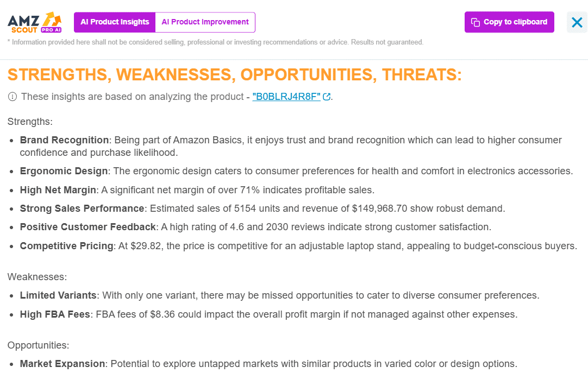Click the bold Market Expansion text
The width and height of the screenshot is (588, 373).
[x=62, y=364]
